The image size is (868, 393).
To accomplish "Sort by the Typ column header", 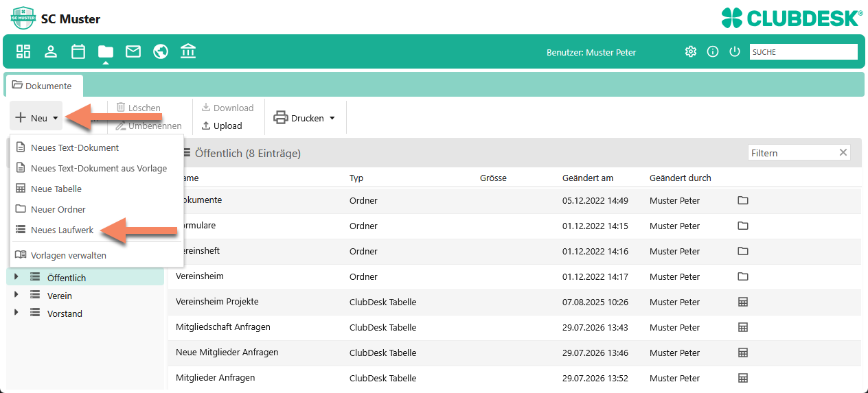I will (356, 178).
